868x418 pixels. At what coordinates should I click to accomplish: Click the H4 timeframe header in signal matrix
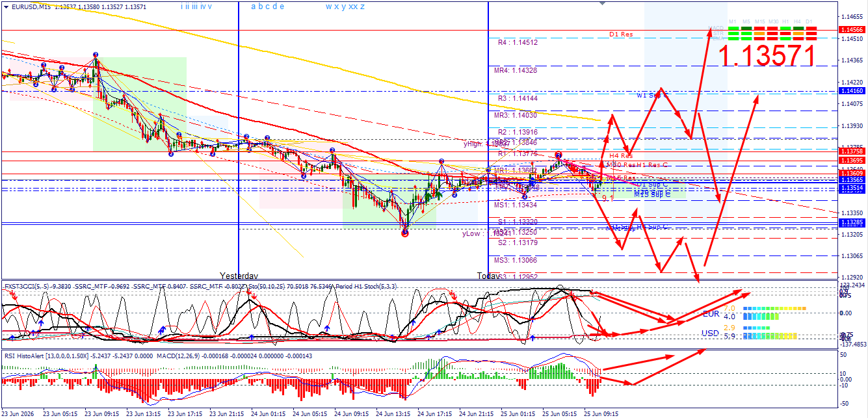pyautogui.click(x=797, y=21)
